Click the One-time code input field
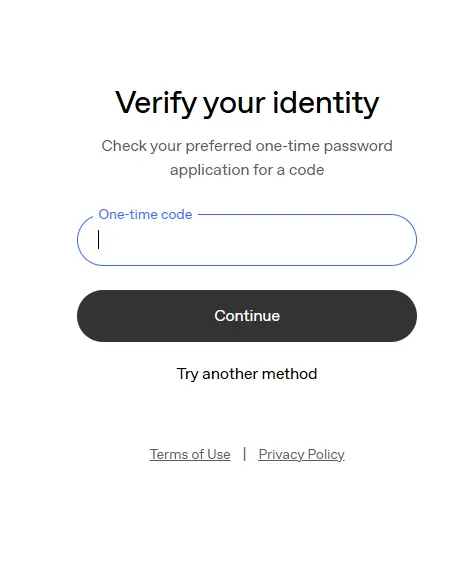Viewport: 476px width, 570px height. coord(247,240)
